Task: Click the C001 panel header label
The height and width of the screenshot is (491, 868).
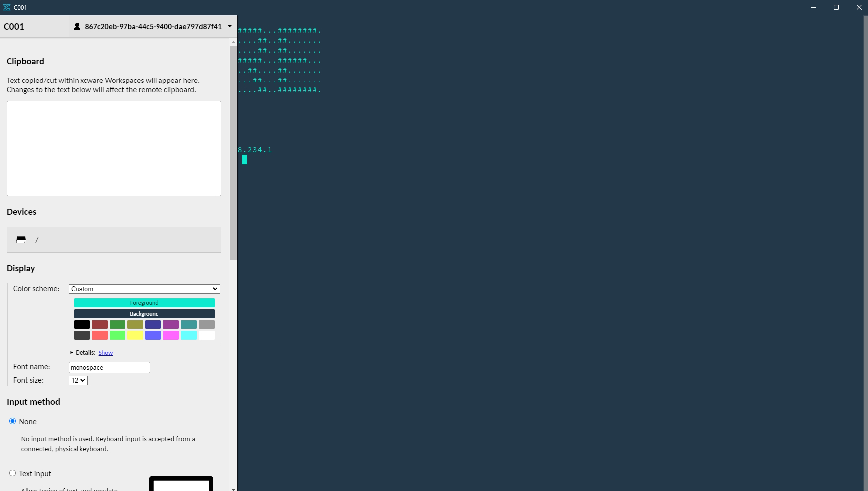Action: (14, 26)
